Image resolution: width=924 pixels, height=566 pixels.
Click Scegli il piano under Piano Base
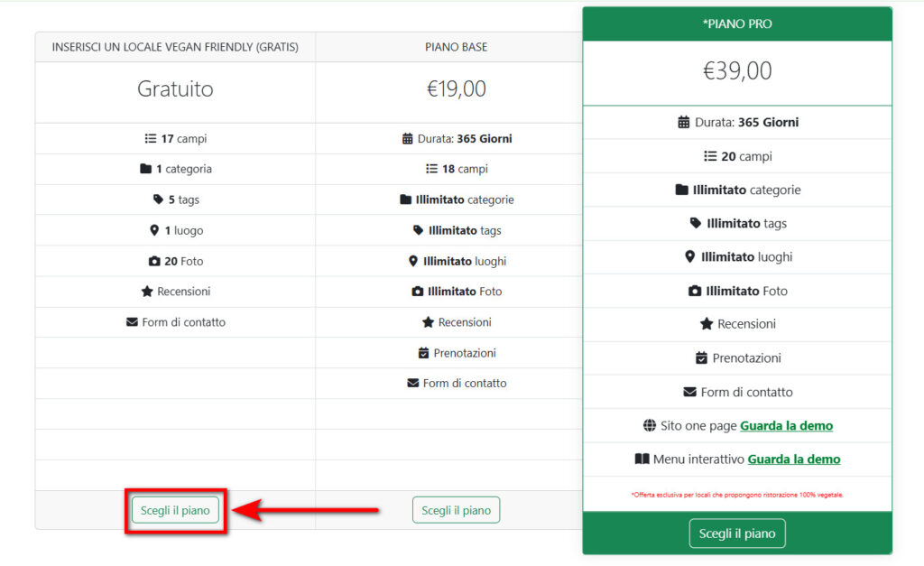click(x=456, y=510)
